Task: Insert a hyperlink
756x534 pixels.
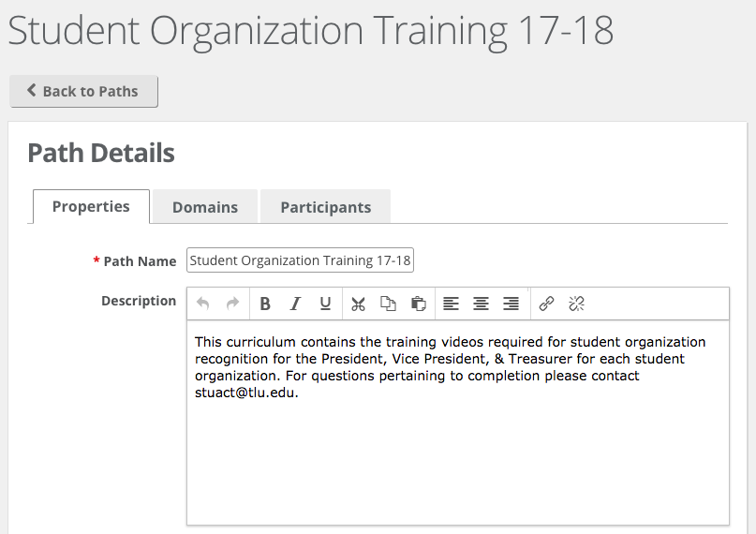Action: (546, 304)
